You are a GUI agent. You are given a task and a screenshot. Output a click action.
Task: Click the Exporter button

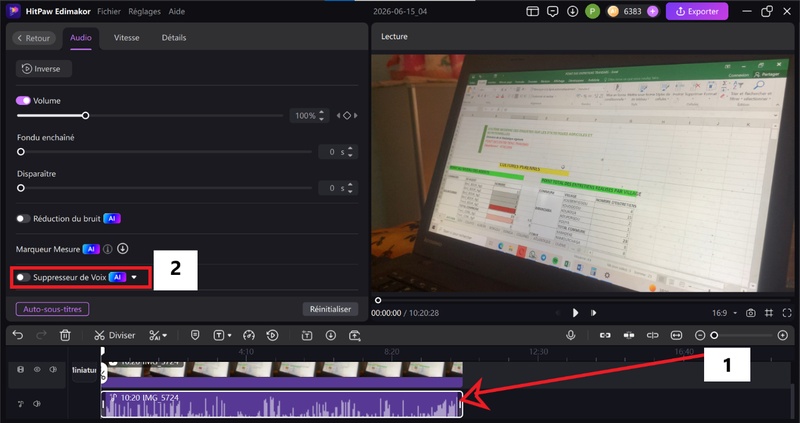point(697,11)
